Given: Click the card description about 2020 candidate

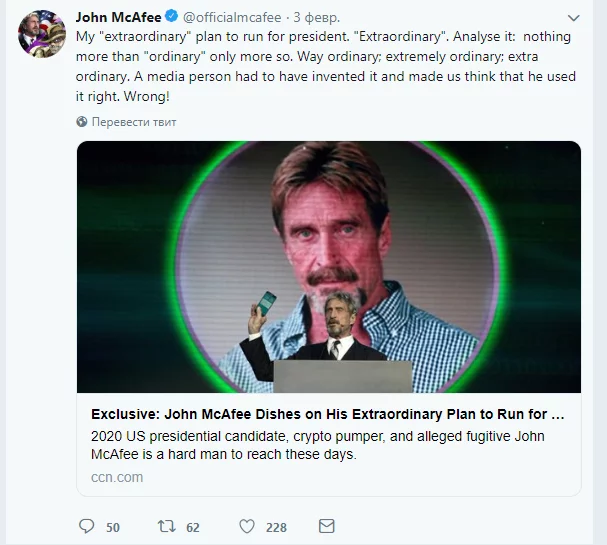Looking at the screenshot, I should coord(320,445).
